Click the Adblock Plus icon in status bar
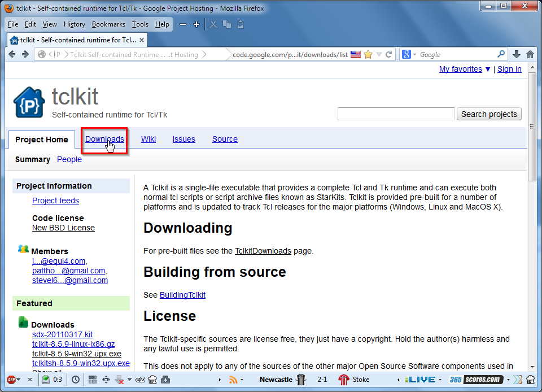The image size is (542, 392). click(11, 380)
